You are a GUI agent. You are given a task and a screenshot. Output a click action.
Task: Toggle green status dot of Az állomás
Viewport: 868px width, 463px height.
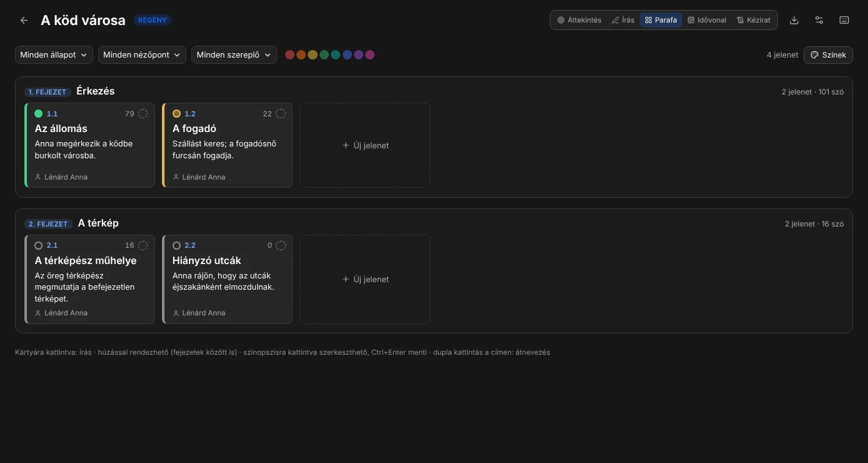[x=39, y=114]
